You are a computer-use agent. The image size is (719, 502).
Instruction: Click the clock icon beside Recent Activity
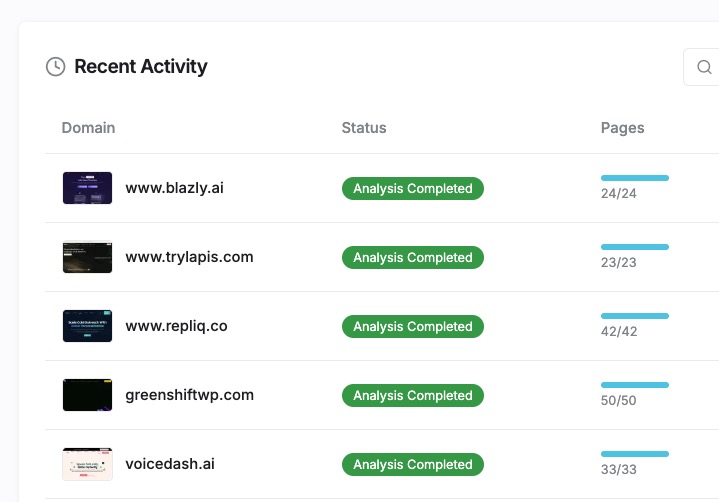pos(56,67)
